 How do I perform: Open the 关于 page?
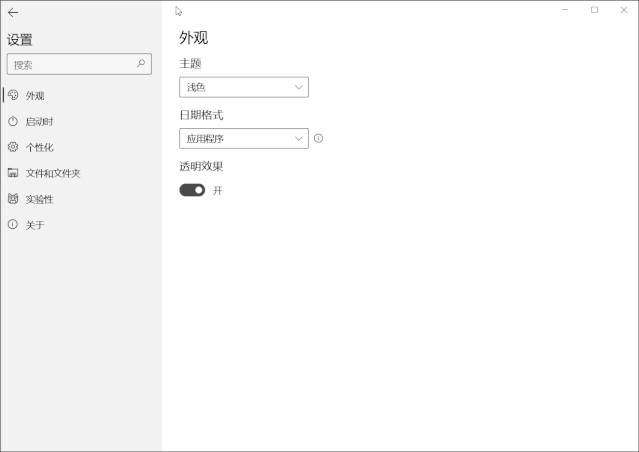pos(81,225)
